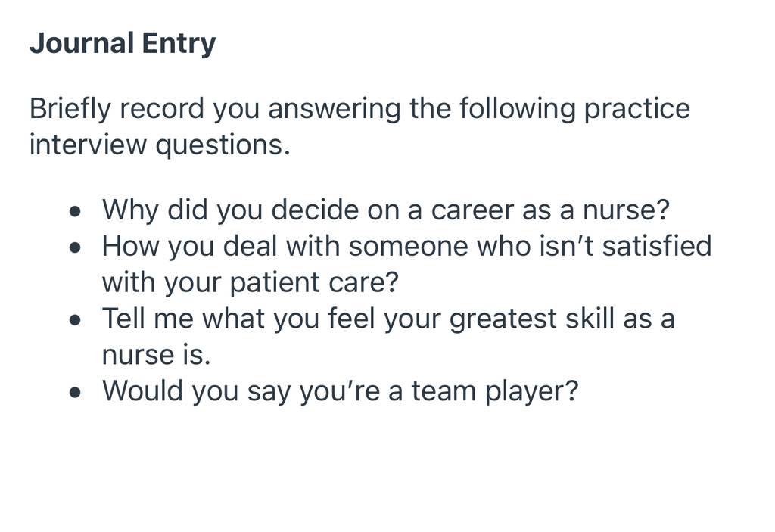Click the line with your patient care
Screen dimensions: 775x532
point(250,282)
